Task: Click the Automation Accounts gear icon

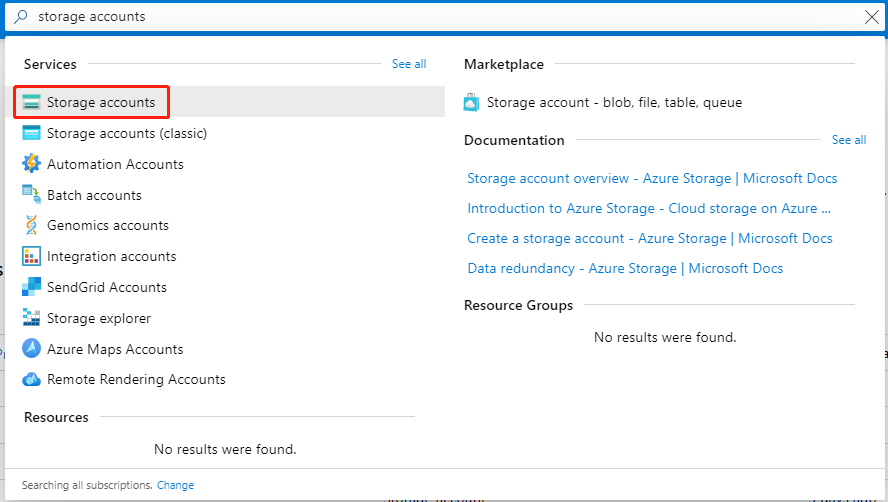Action: coord(31,164)
